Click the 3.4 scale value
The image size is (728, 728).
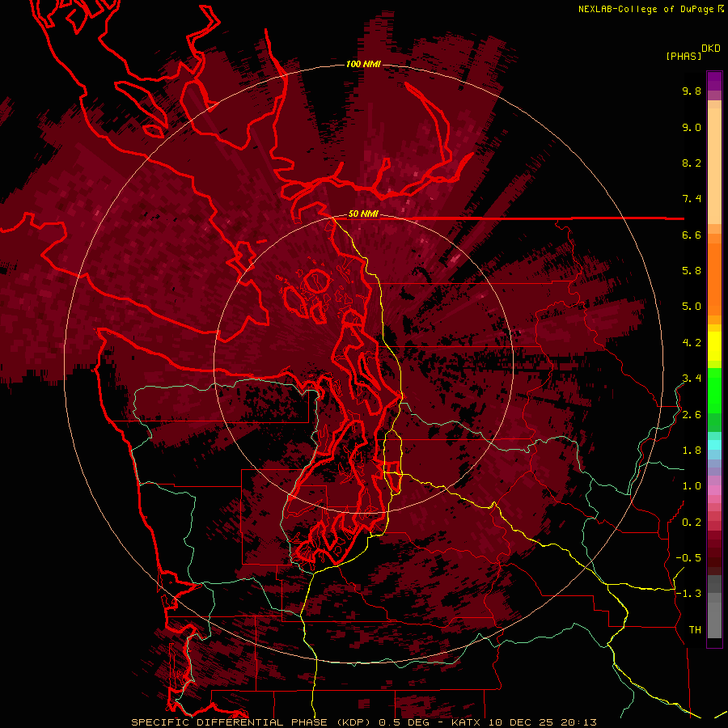tap(692, 379)
